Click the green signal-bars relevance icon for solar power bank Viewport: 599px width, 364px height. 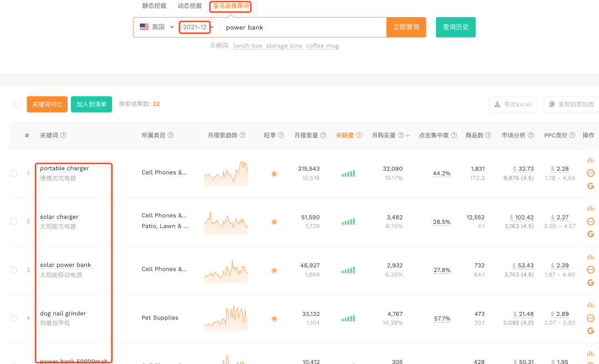348,270
